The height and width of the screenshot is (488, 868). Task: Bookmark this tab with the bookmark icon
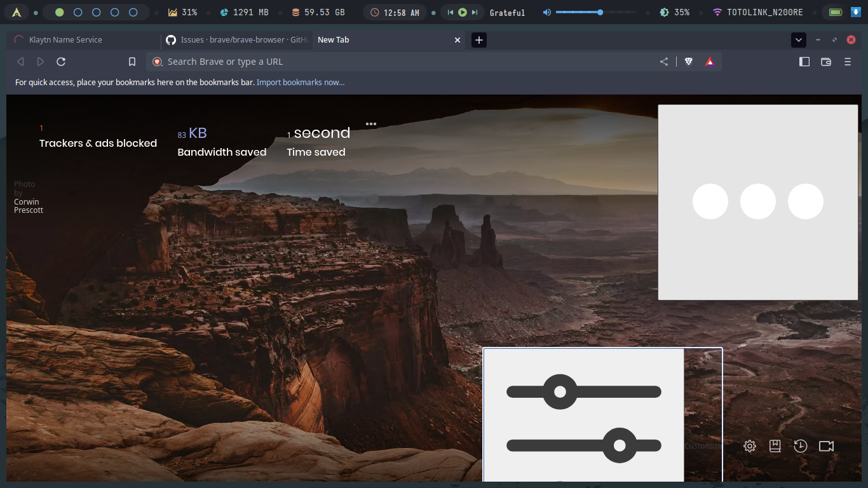coord(132,62)
